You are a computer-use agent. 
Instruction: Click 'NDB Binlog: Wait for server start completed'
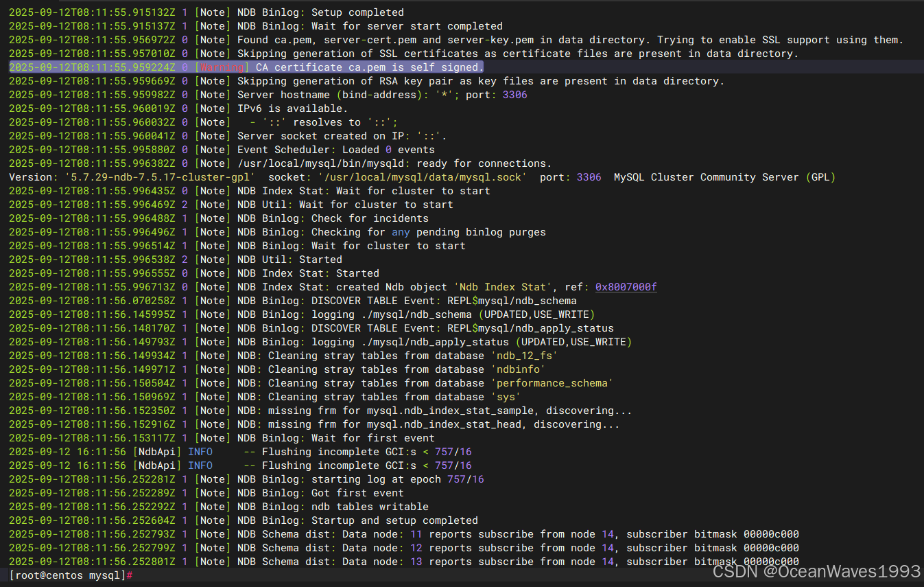[370, 26]
